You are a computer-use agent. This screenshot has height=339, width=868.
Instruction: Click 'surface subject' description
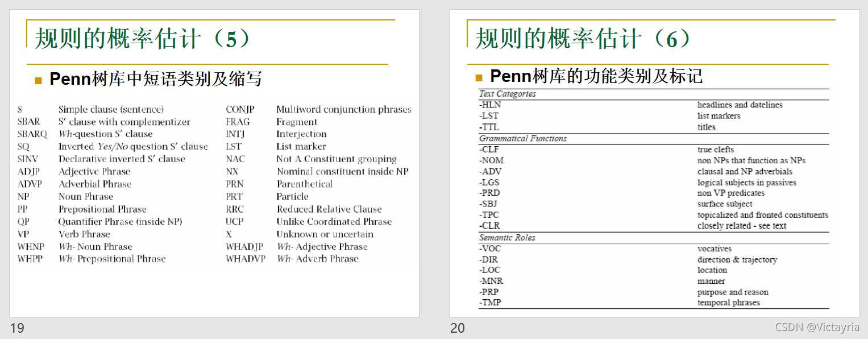point(725,204)
